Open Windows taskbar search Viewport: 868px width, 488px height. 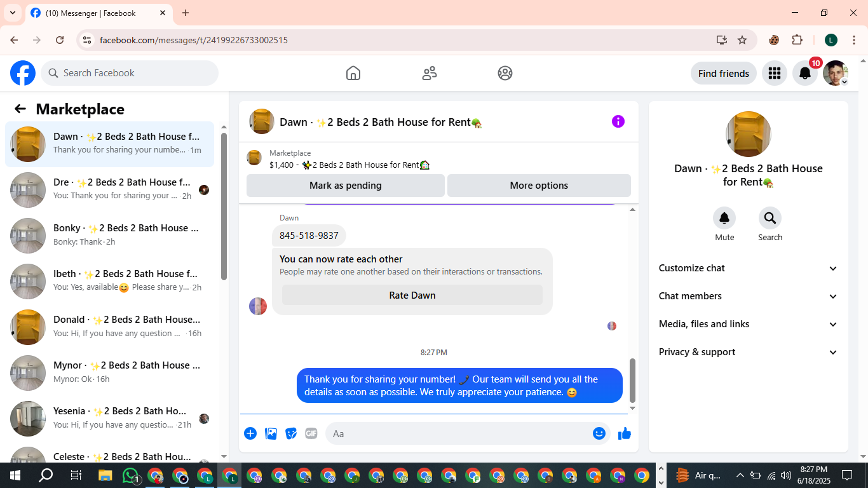click(46, 475)
